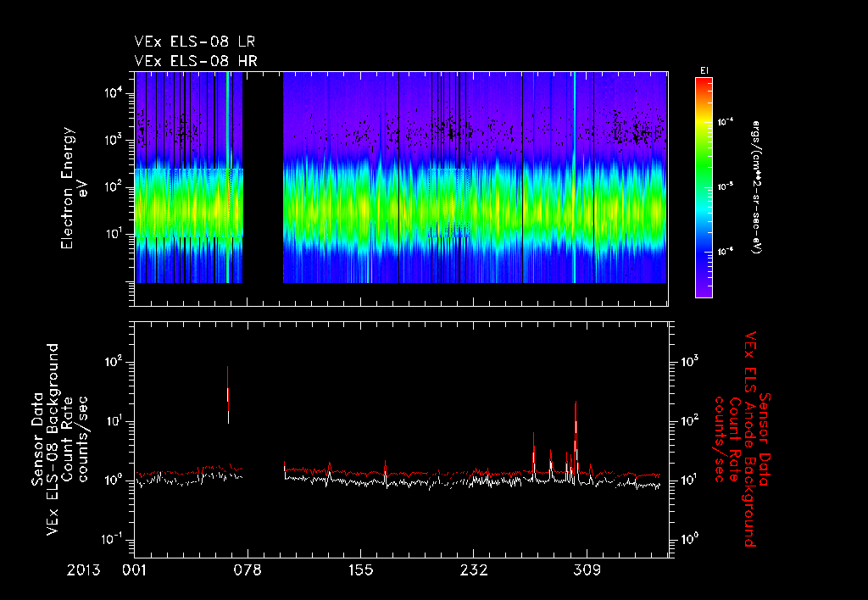Click the 'El' label above color bar
The height and width of the screenshot is (600, 868).
click(x=704, y=71)
